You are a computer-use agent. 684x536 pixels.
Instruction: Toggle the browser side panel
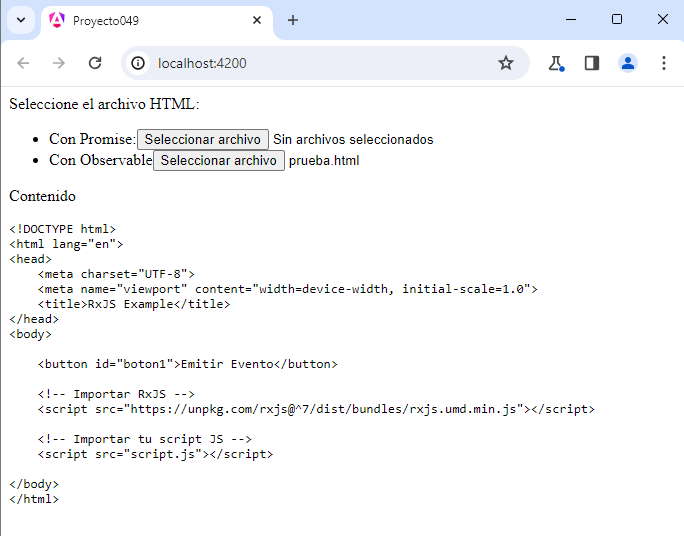pos(592,63)
